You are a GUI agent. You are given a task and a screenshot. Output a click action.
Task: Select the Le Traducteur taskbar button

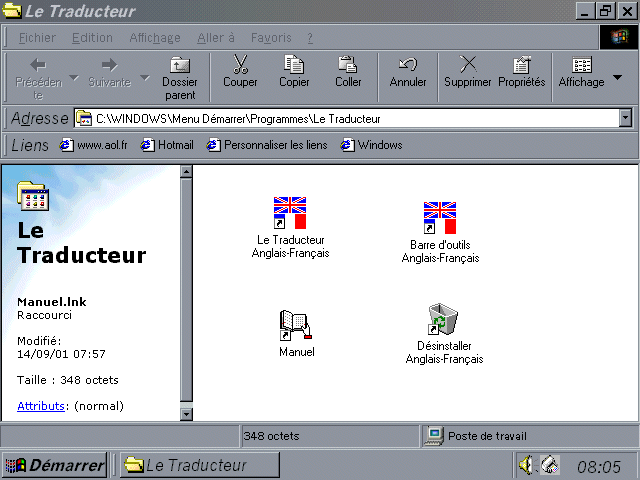[x=200, y=465]
